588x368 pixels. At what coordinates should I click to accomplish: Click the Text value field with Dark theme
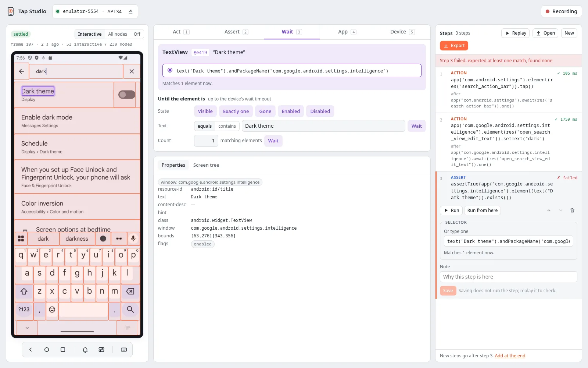323,126
